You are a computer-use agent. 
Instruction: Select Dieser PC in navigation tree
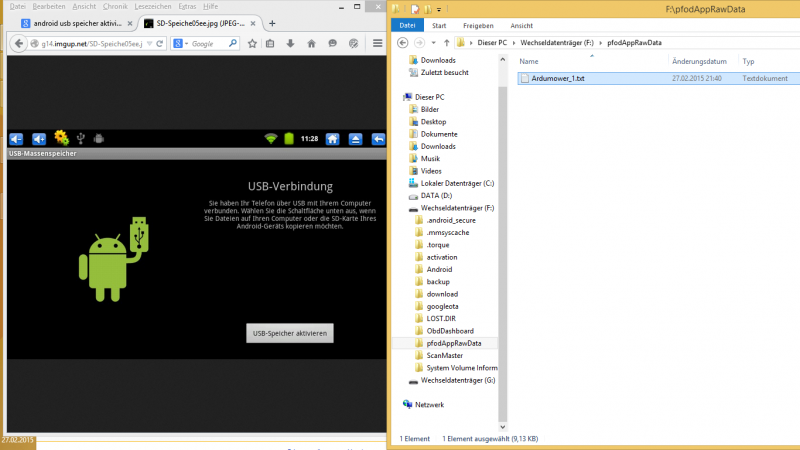[x=429, y=97]
